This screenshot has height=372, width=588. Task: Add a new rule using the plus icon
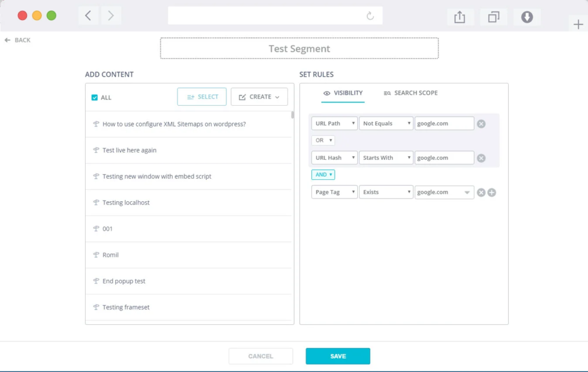pyautogui.click(x=492, y=192)
